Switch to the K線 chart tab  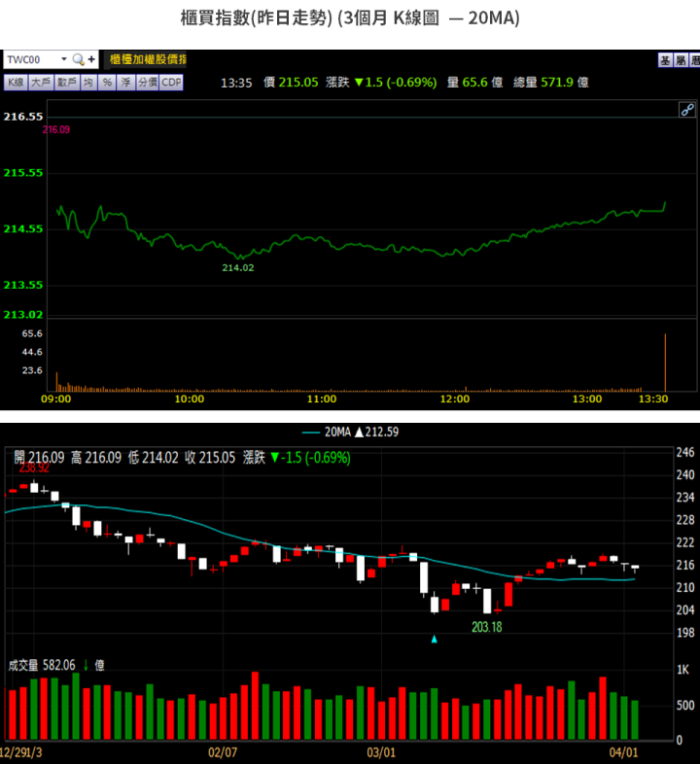pyautogui.click(x=17, y=83)
